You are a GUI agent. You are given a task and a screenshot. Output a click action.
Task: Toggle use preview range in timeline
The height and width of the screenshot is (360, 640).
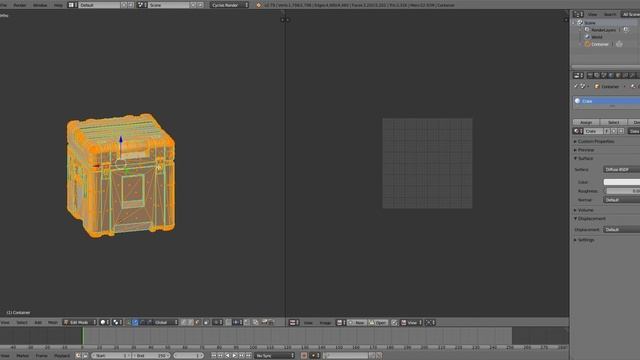click(x=78, y=356)
